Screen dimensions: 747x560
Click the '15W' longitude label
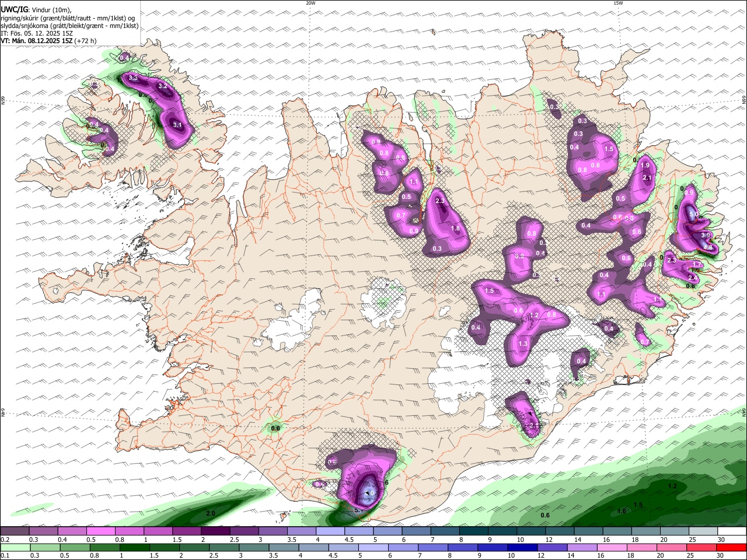click(x=618, y=3)
